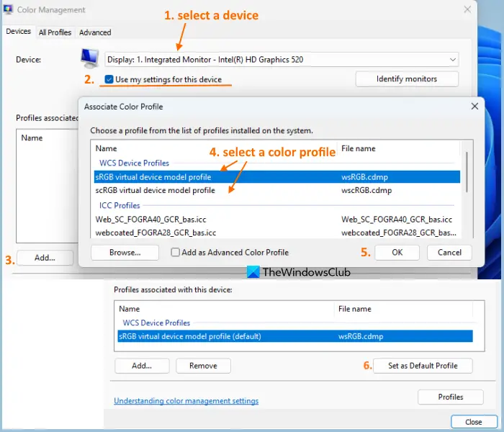Click the Profiles button
The width and height of the screenshot is (504, 432).
tap(451, 397)
